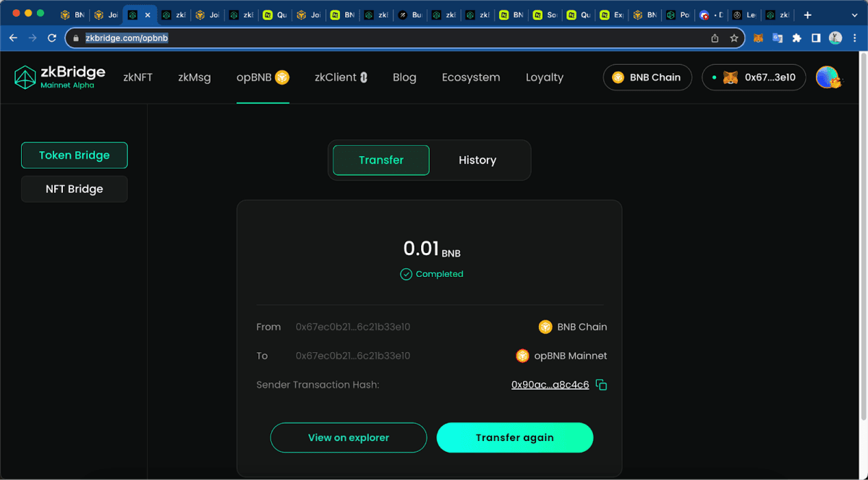Reload the current page
The height and width of the screenshot is (480, 868).
click(52, 38)
